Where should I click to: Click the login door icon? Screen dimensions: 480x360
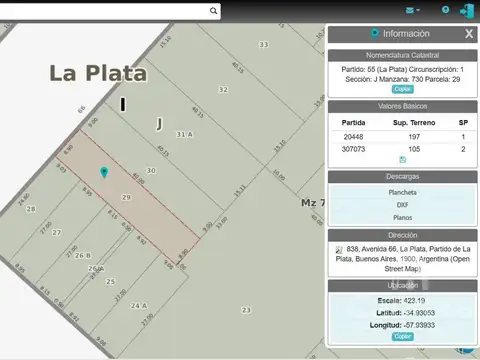(x=467, y=11)
